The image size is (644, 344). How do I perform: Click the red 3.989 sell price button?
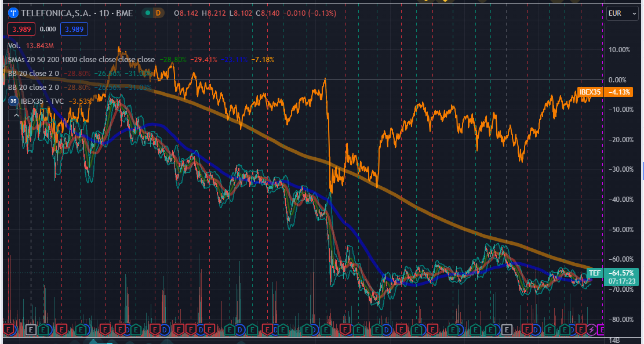pos(21,29)
